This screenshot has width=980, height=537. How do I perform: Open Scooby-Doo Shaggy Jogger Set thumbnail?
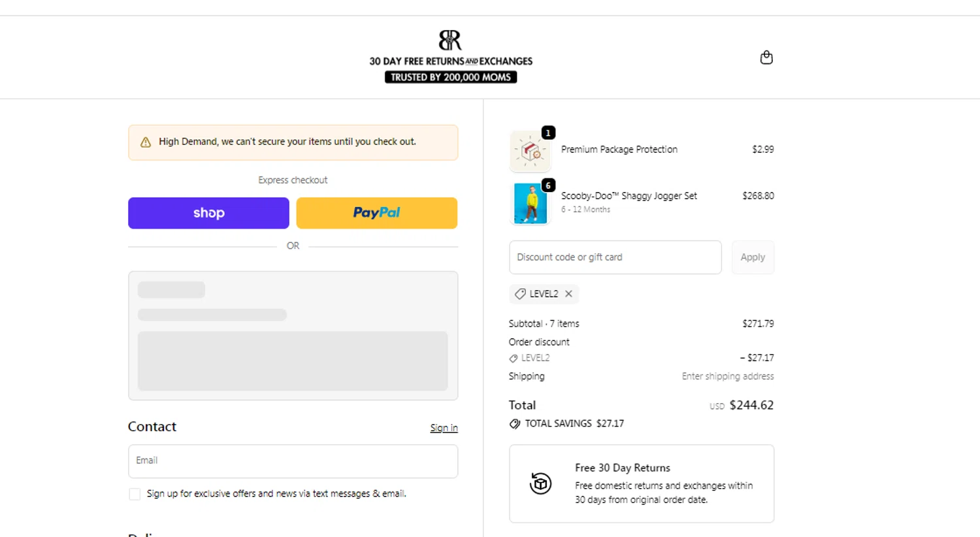tap(530, 203)
